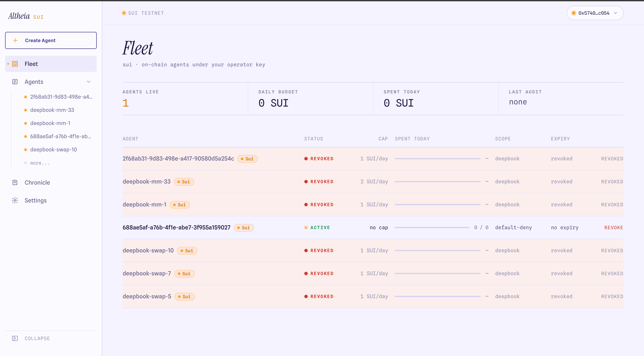
Task: Click the Settings gear icon
Action: pyautogui.click(x=15, y=201)
